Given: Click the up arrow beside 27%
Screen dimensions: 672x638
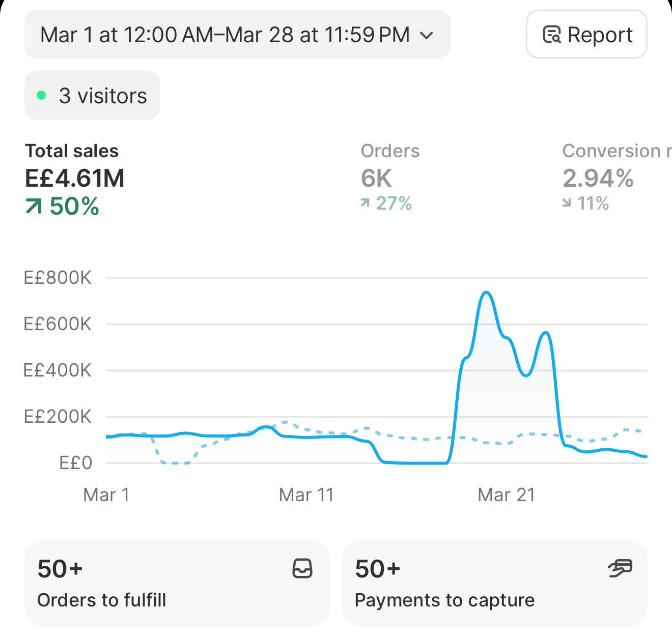Looking at the screenshot, I should (x=365, y=203).
